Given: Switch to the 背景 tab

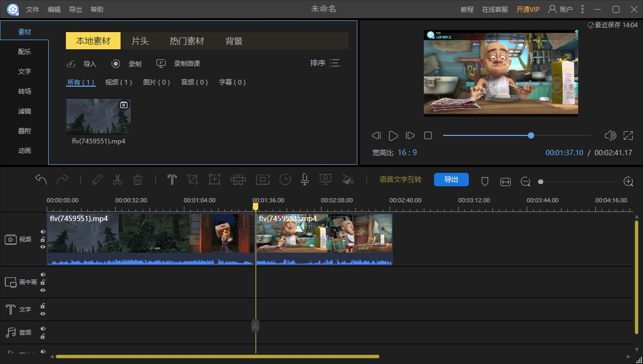Looking at the screenshot, I should tap(234, 41).
